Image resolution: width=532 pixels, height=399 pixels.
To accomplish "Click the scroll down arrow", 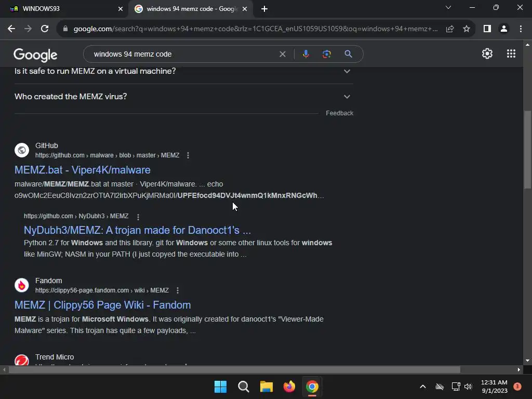I will [x=527, y=361].
